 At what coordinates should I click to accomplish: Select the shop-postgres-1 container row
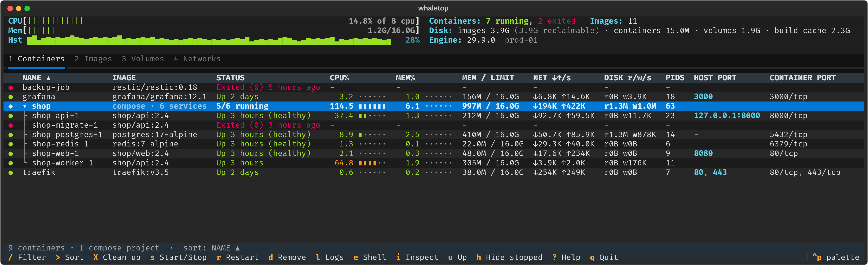click(x=434, y=135)
